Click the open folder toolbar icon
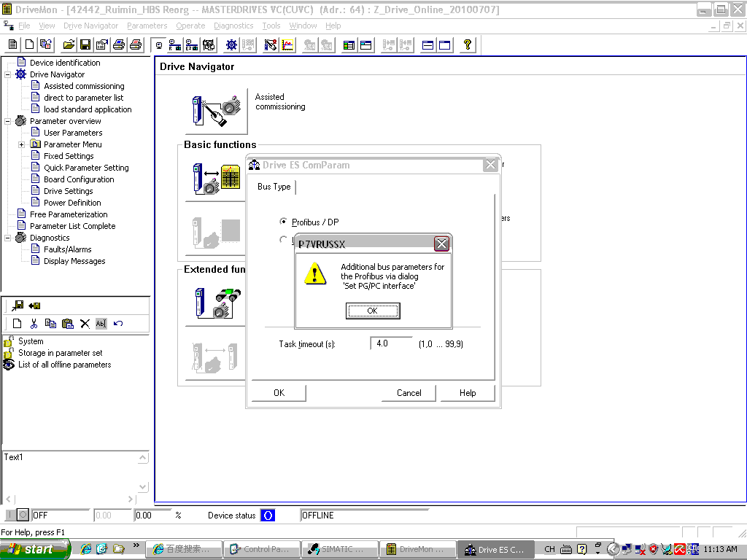 click(69, 44)
